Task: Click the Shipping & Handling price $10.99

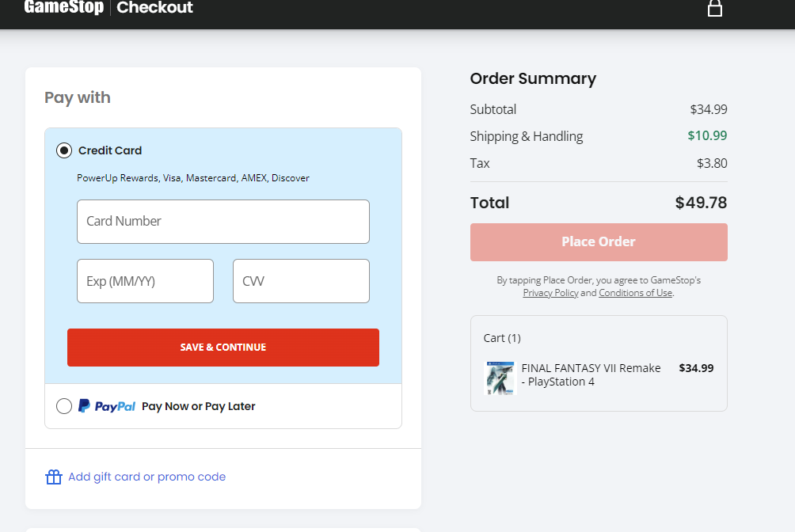Action: pos(707,136)
